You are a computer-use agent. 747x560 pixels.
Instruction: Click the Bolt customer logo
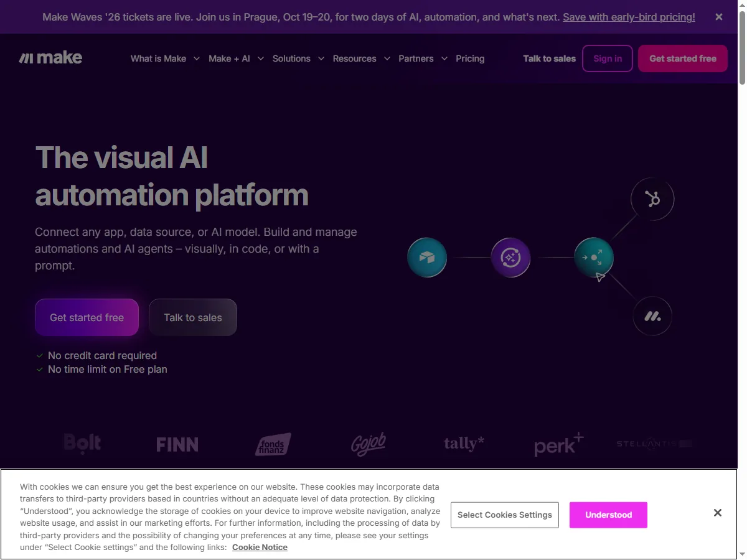pos(82,444)
